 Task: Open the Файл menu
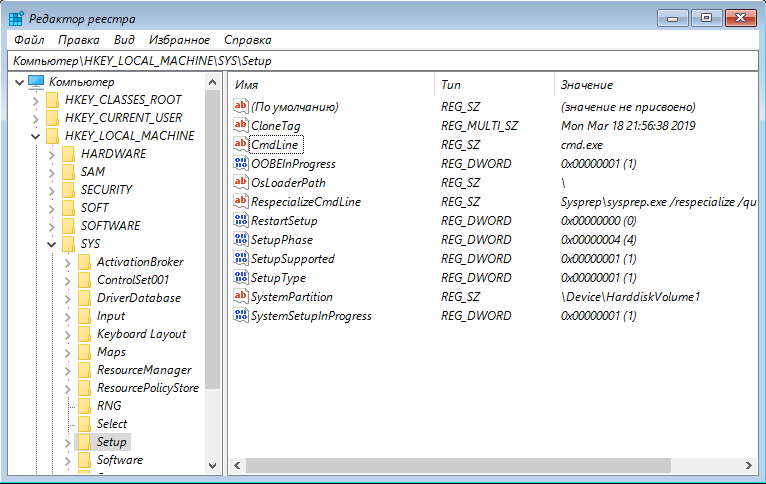[x=28, y=40]
